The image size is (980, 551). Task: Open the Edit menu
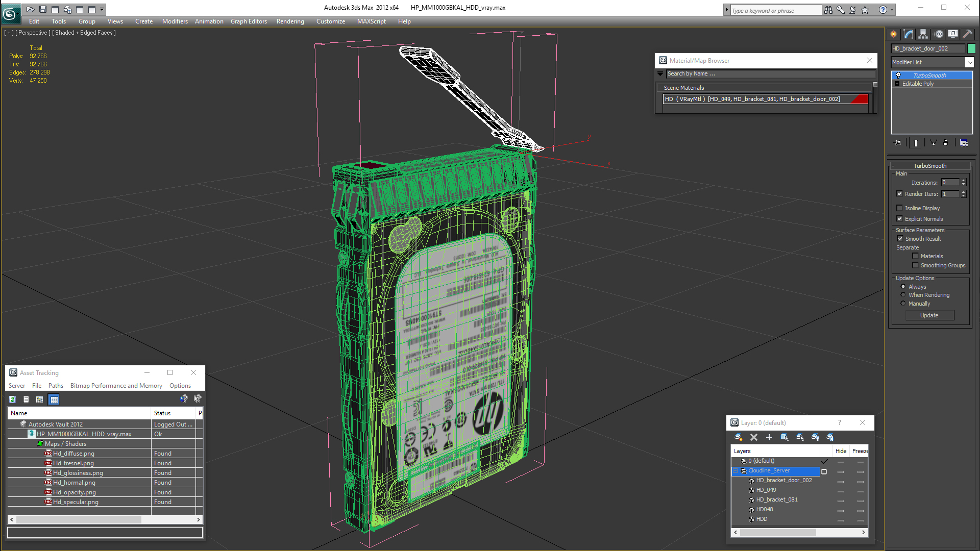point(34,21)
